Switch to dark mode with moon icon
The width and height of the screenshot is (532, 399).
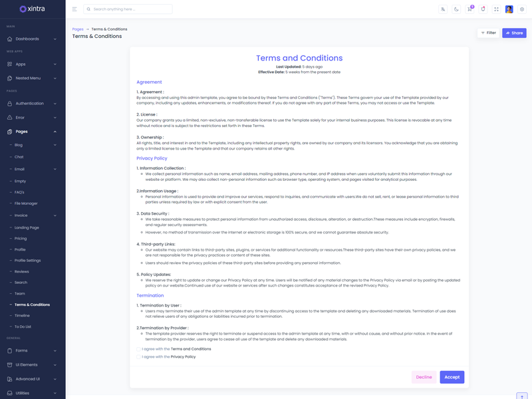click(456, 9)
